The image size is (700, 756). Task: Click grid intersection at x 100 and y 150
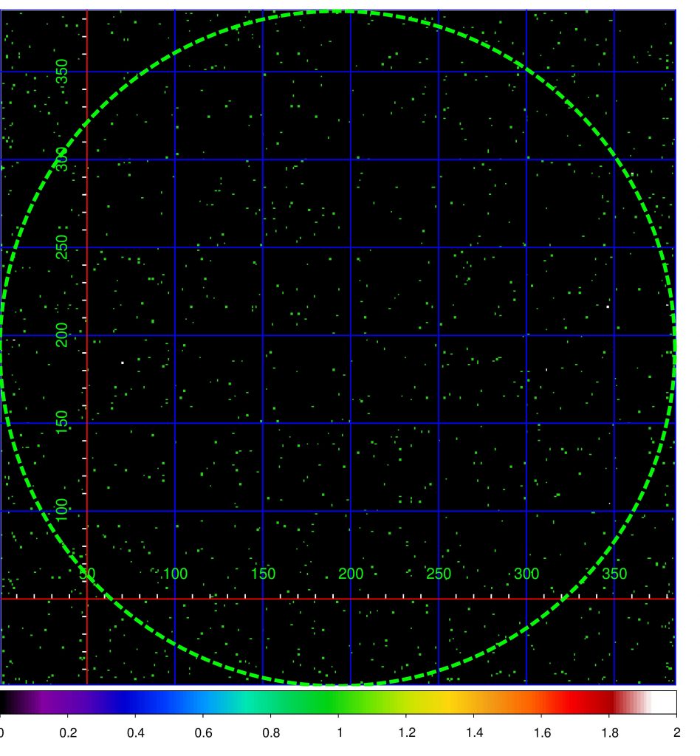coord(175,423)
